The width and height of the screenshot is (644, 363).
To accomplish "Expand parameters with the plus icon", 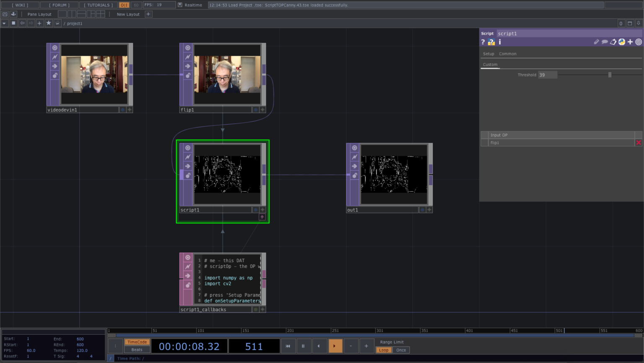I will coord(630,42).
